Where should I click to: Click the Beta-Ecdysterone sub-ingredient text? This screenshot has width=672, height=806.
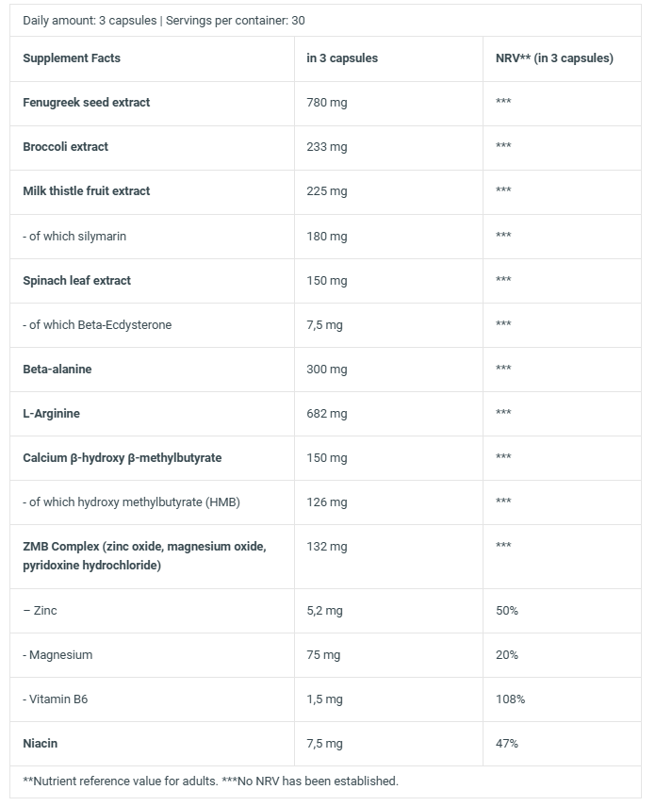tap(97, 325)
